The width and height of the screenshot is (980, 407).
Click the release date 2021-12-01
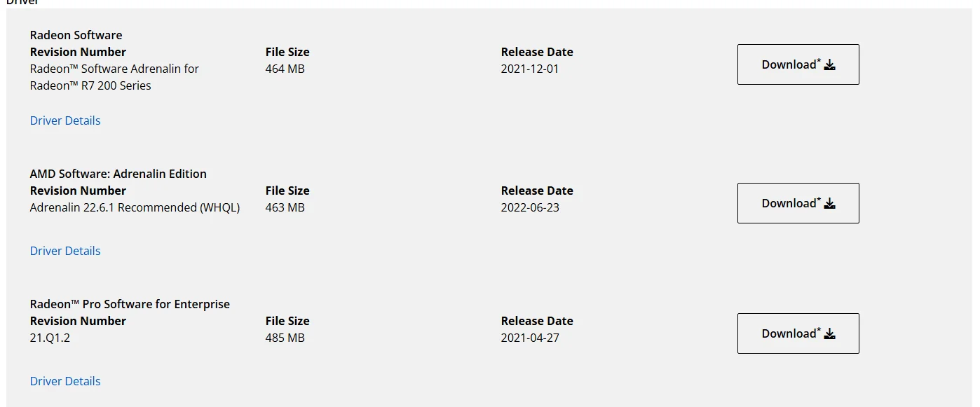point(530,69)
